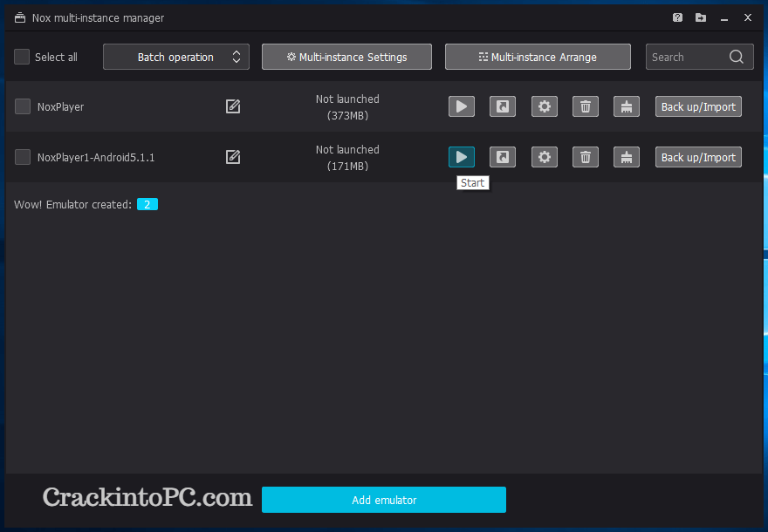Create desktop shortcut for NoxPlayer

tap(503, 106)
